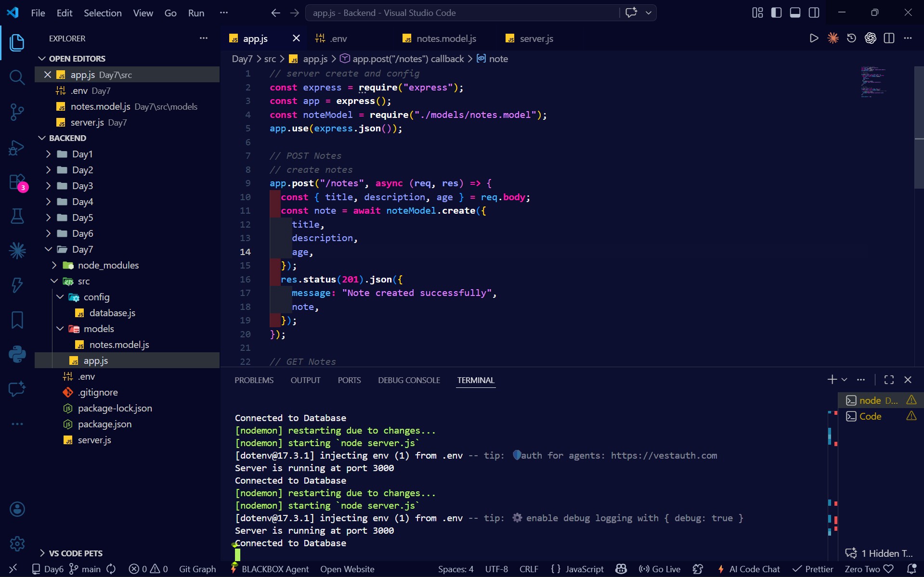Open the Search view in activity bar

17,77
